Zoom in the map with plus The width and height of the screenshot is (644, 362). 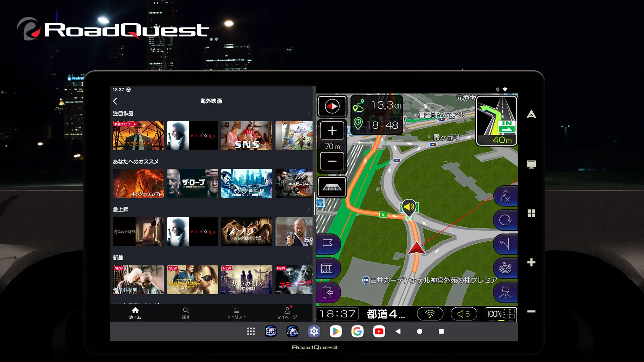[x=332, y=130]
